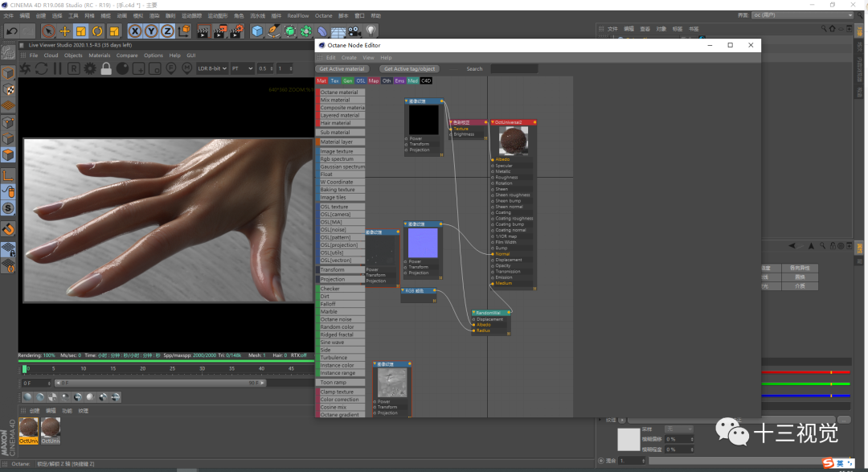Screen dimensions: 868x472
Task: Add an Image texture node
Action: pyautogui.click(x=341, y=151)
